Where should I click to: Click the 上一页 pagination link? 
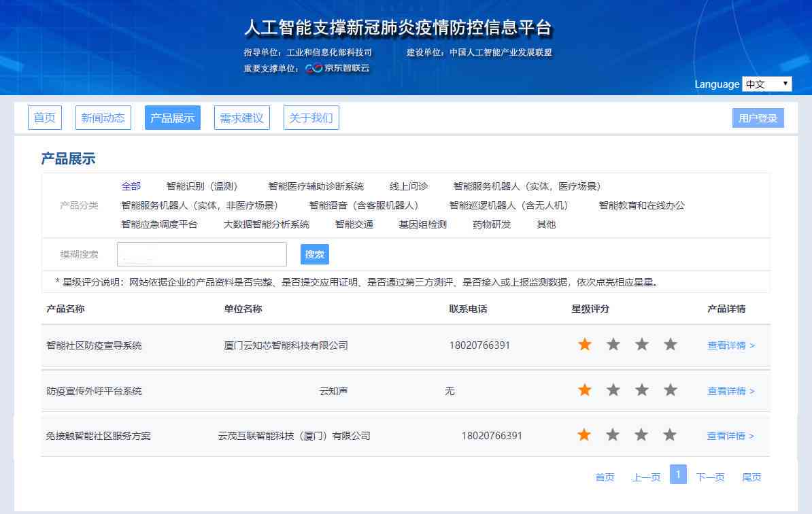tap(646, 477)
